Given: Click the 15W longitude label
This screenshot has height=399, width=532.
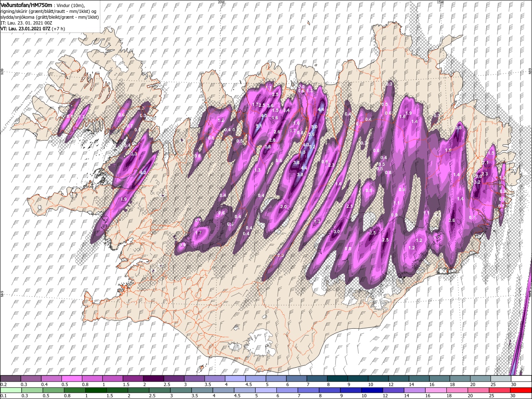Looking at the screenshot, I should point(440,2).
